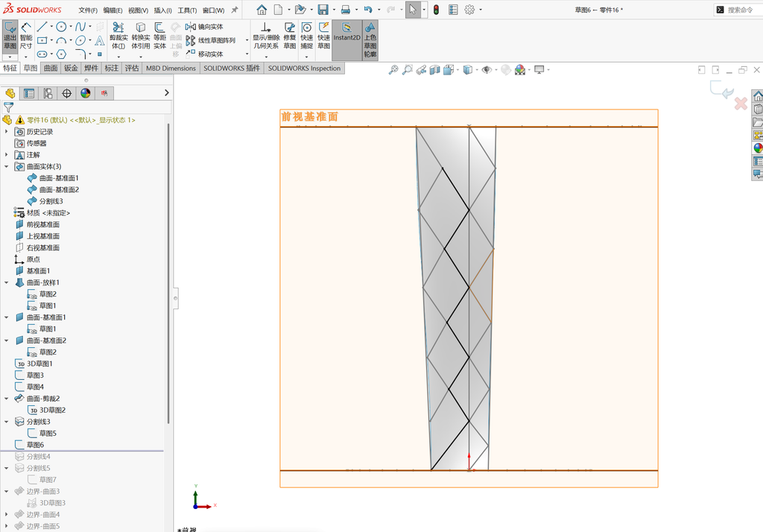
Task: Select 3D草图1 in the feature tree
Action: [x=39, y=364]
